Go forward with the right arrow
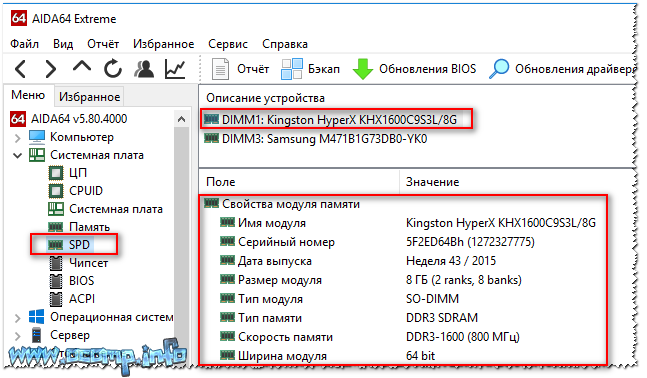 click(50, 69)
